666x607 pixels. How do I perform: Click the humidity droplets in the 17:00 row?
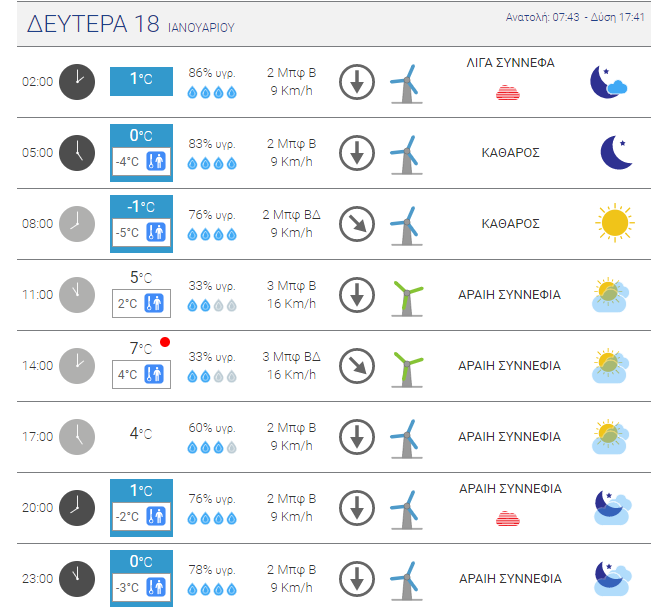click(x=212, y=447)
